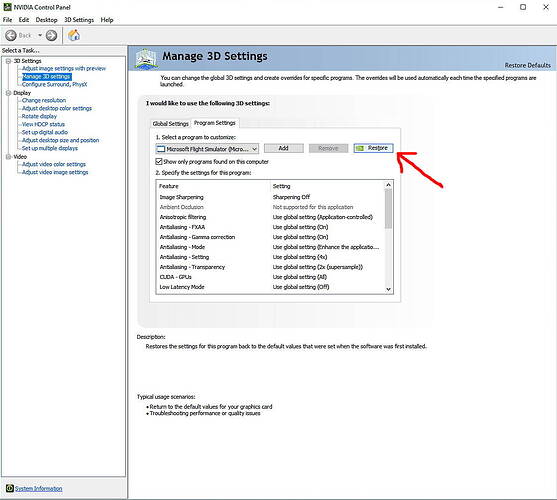This screenshot has width=557, height=500.
Task: Click scroll up arrow of settings list
Action: click(x=388, y=185)
